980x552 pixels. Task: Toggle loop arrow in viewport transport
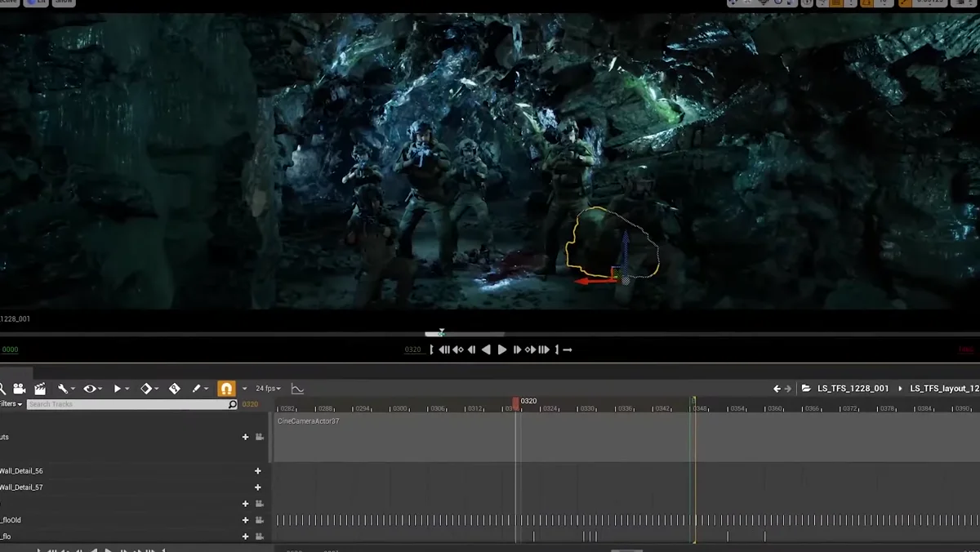tap(568, 349)
